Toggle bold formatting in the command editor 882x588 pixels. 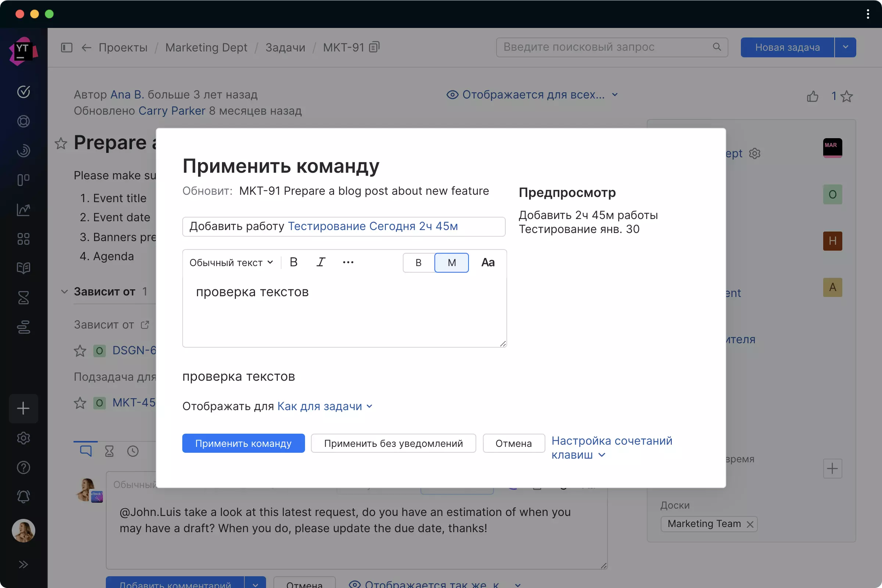[x=294, y=262]
